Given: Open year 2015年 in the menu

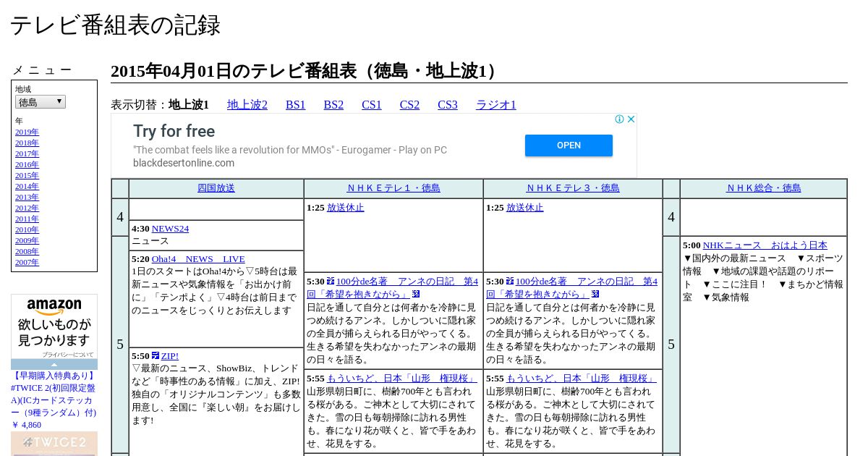Looking at the screenshot, I should coord(27,176).
